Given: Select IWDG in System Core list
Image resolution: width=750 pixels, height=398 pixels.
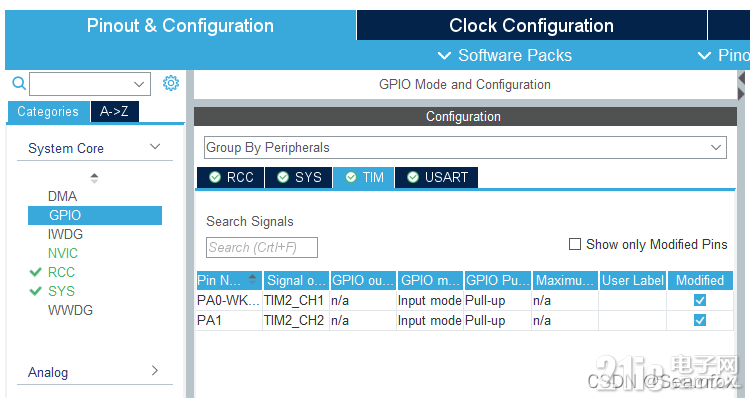Looking at the screenshot, I should (65, 234).
